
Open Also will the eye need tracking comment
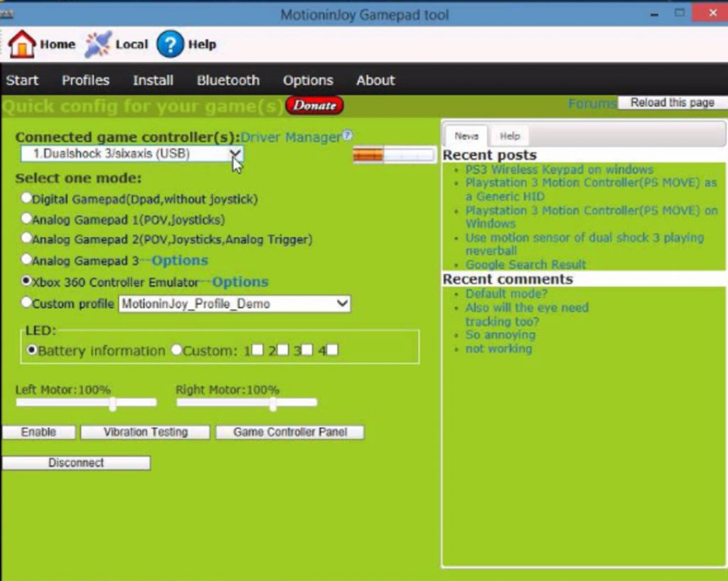coord(527,314)
